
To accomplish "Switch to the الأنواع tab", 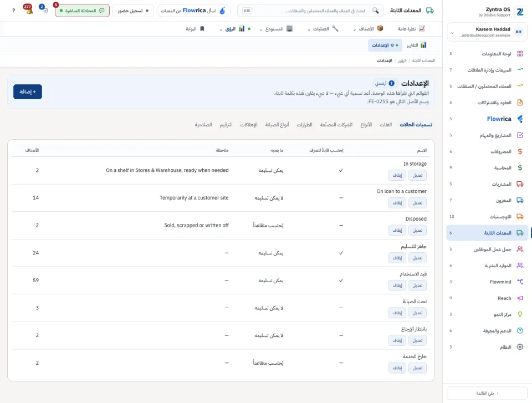I will tap(366, 125).
